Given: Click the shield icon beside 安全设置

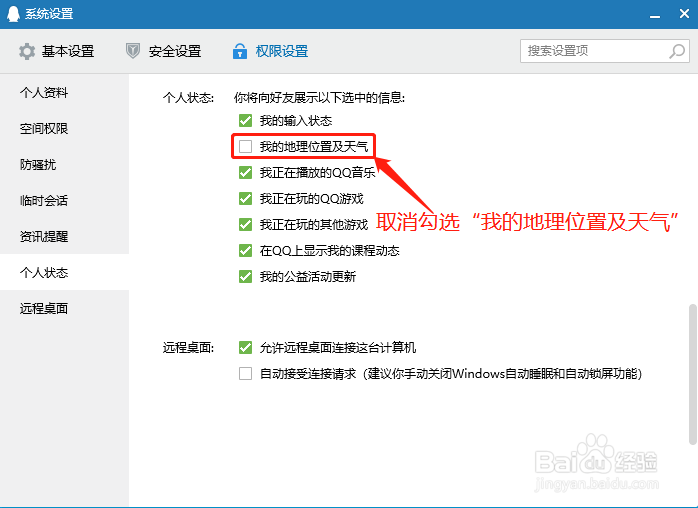Looking at the screenshot, I should [x=133, y=51].
